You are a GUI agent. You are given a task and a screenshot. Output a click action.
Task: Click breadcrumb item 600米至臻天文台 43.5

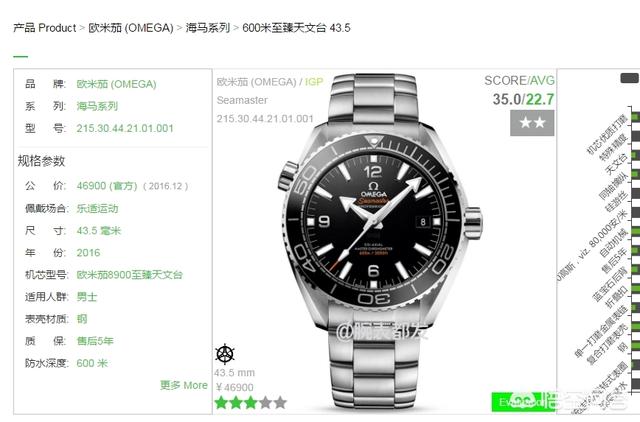296,28
